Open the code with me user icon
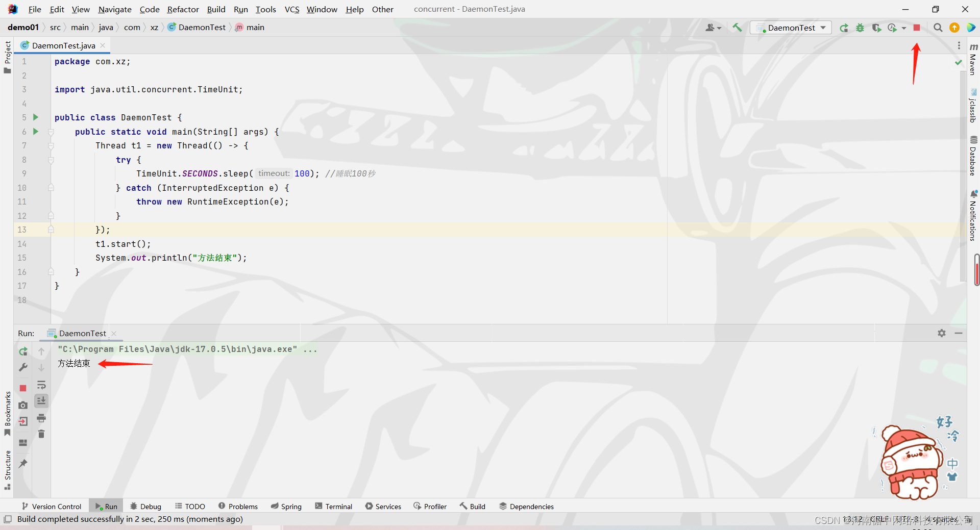 pos(713,28)
